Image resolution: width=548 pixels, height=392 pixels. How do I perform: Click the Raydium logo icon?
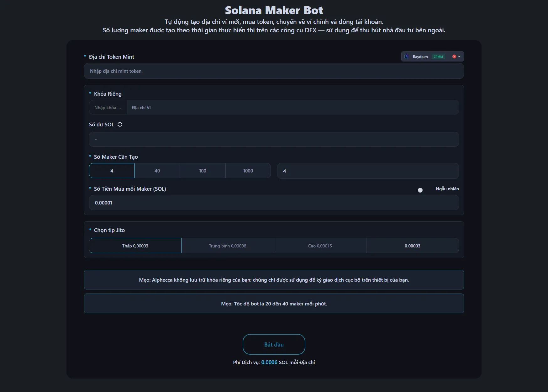(x=407, y=57)
